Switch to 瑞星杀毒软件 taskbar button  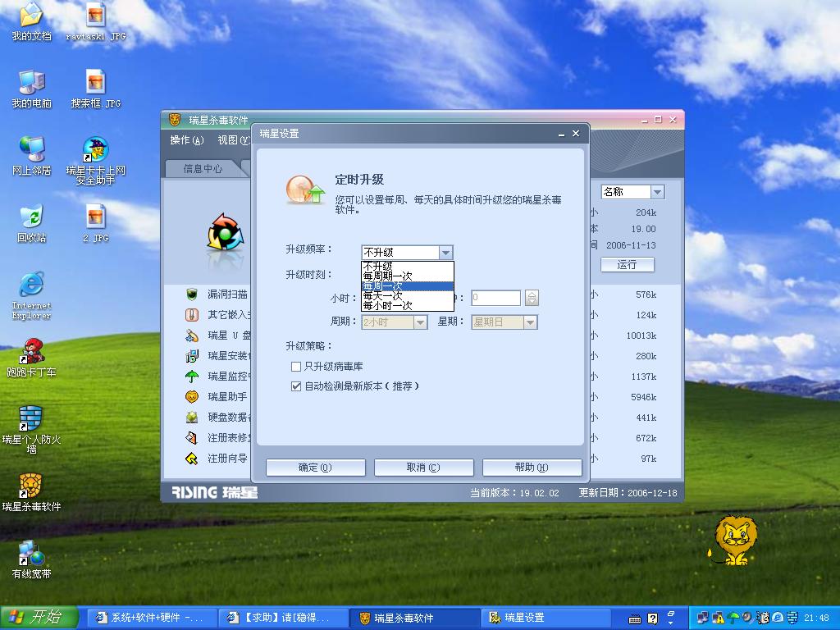click(414, 618)
